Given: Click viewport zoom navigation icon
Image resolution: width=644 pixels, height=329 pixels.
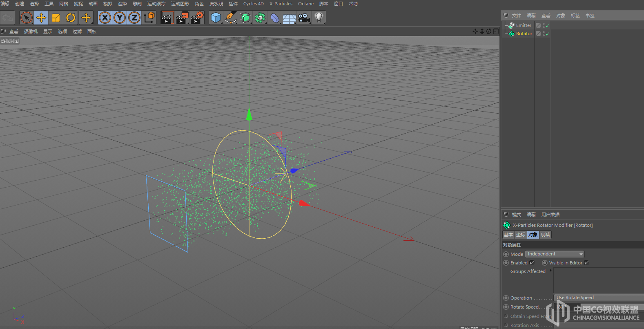Looking at the screenshot, I should 482,31.
